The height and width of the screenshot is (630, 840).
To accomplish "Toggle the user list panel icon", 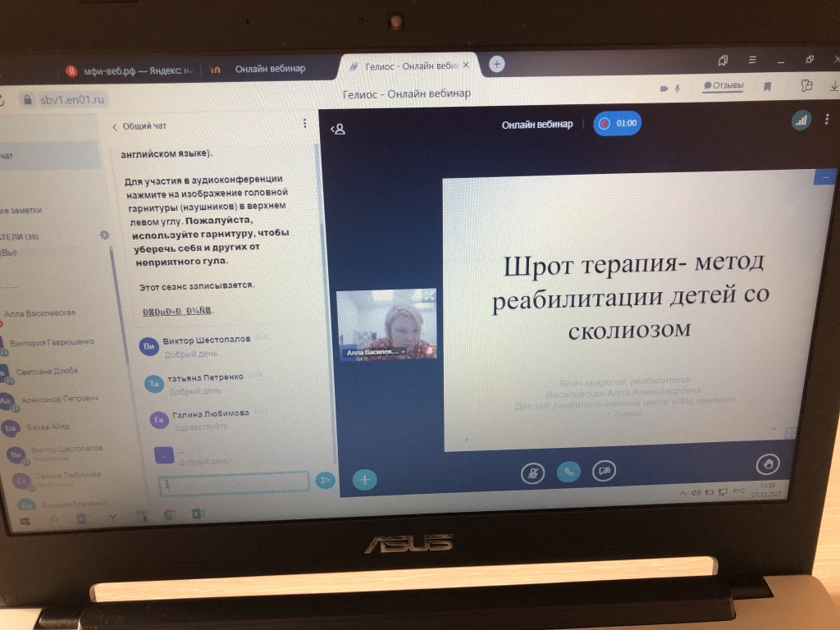I will 338,129.
